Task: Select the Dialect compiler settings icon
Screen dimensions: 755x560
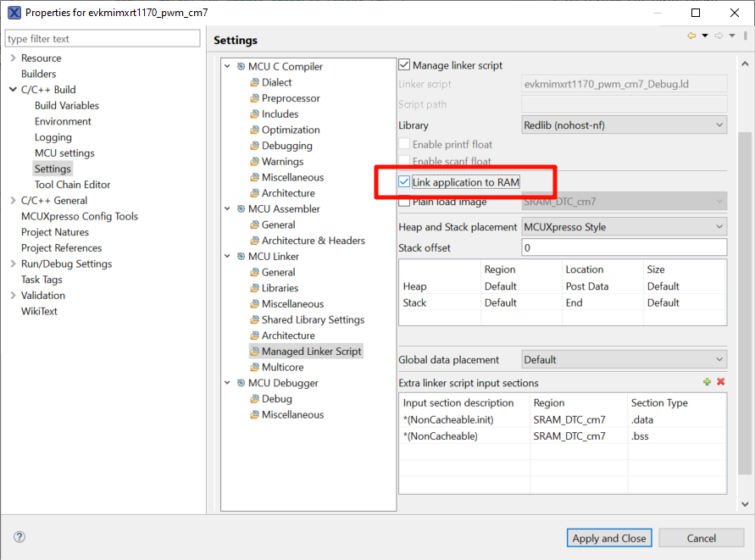Action: [256, 82]
